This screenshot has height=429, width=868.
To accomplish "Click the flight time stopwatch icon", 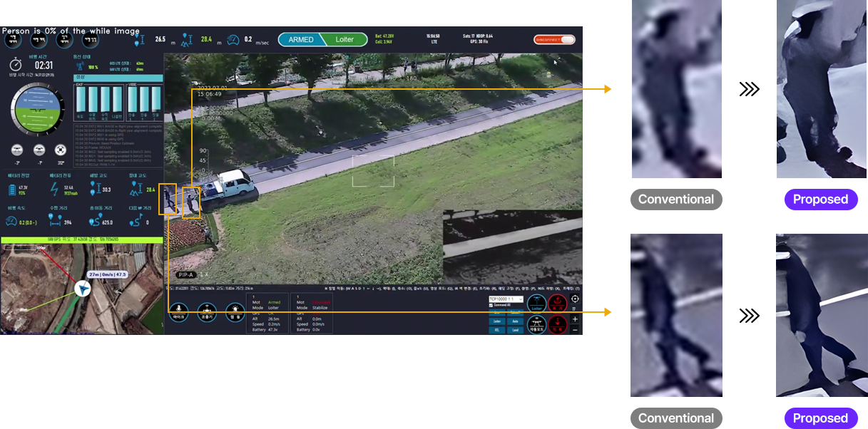I will pyautogui.click(x=16, y=65).
